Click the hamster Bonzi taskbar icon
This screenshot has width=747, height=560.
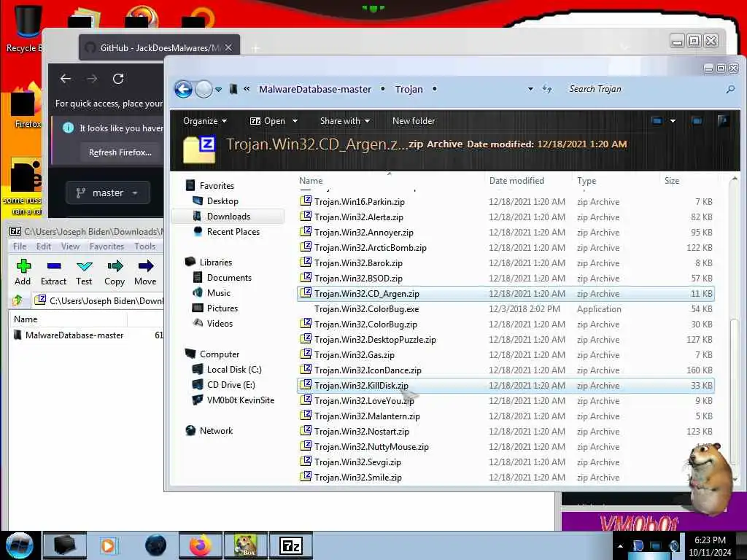(245, 545)
